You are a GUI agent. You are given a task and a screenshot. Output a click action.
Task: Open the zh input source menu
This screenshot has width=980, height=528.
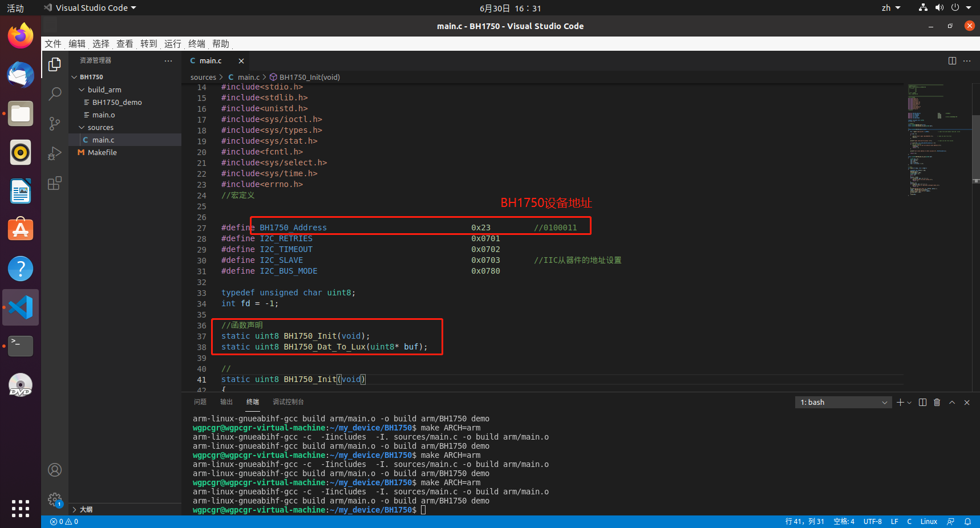click(x=890, y=8)
